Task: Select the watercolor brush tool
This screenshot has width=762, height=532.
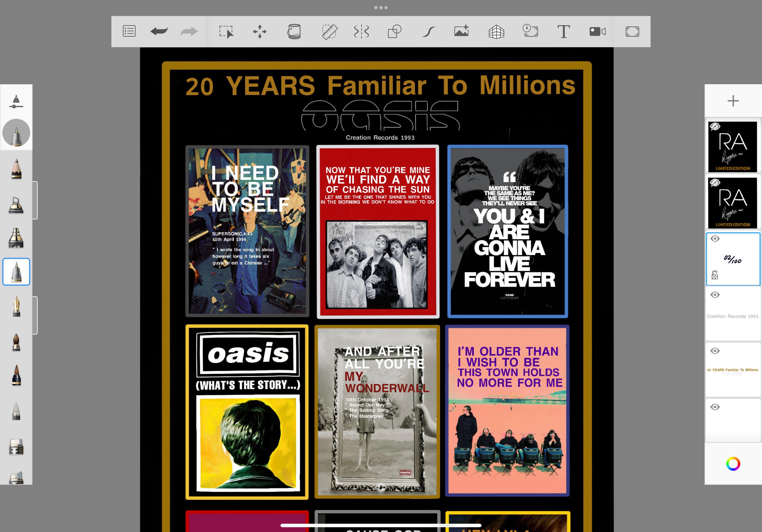Action: click(x=16, y=342)
